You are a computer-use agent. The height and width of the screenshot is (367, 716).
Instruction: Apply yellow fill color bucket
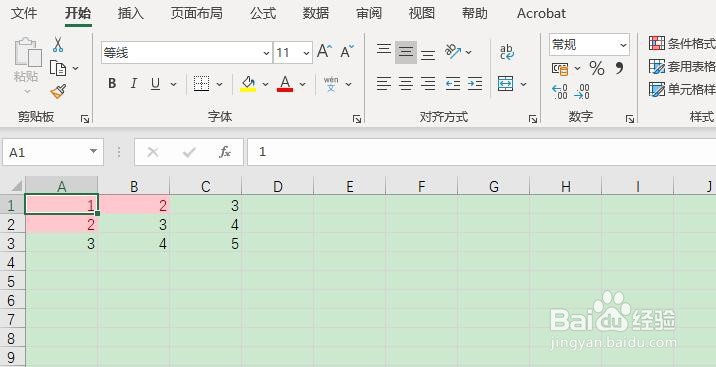(x=248, y=84)
